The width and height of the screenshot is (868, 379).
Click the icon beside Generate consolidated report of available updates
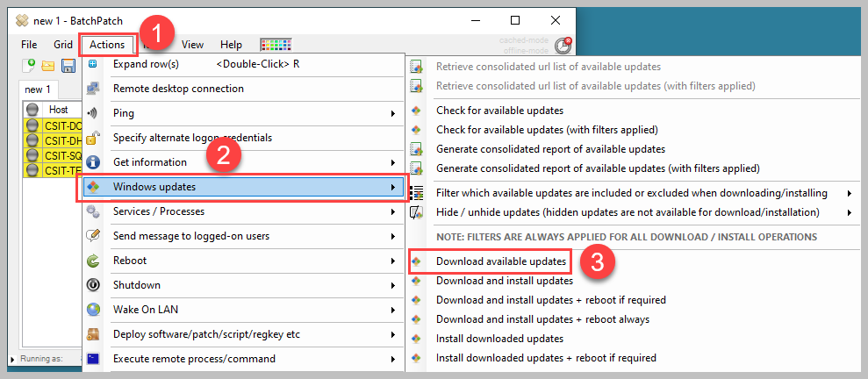[416, 149]
